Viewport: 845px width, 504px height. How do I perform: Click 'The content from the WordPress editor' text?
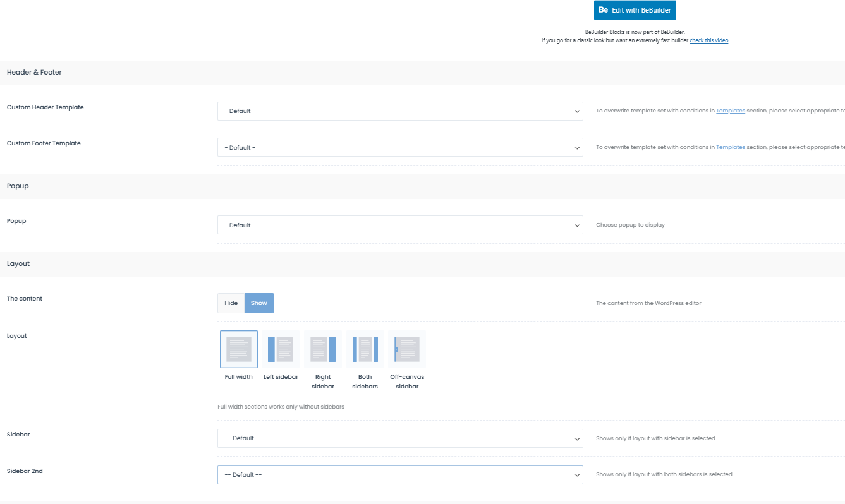[x=648, y=303]
